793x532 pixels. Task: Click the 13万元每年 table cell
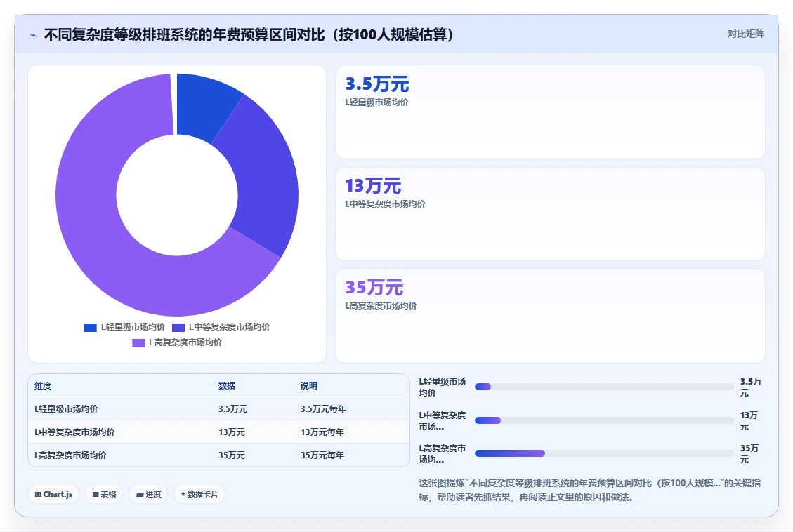[x=322, y=432]
